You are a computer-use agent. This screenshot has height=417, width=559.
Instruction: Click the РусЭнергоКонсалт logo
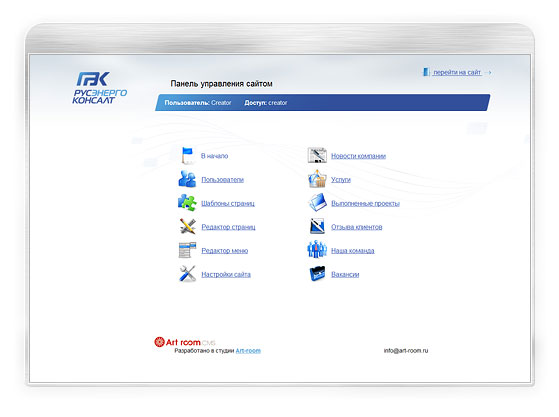click(99, 88)
